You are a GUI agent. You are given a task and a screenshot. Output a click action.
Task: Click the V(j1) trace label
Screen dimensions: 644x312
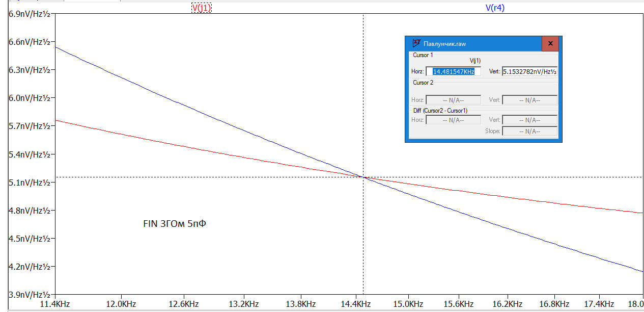(x=201, y=8)
